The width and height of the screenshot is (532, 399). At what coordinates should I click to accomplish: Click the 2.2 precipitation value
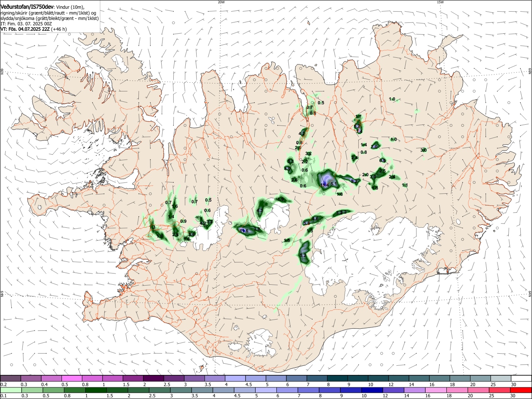[305, 162]
